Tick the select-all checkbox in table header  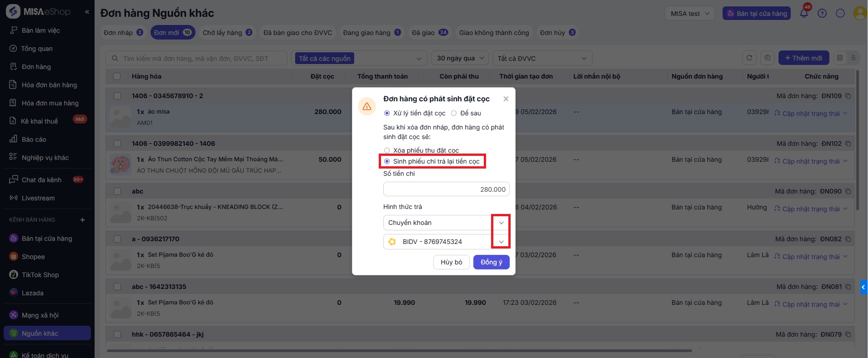117,76
